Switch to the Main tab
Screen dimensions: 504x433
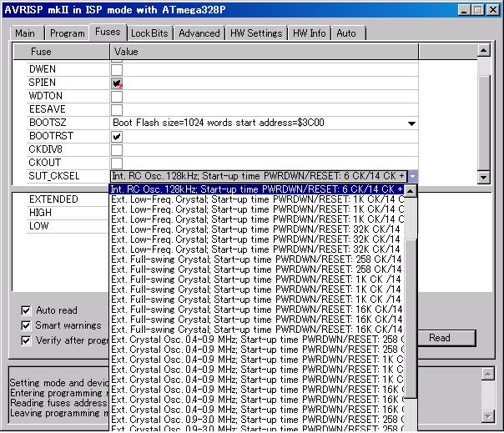pos(25,33)
